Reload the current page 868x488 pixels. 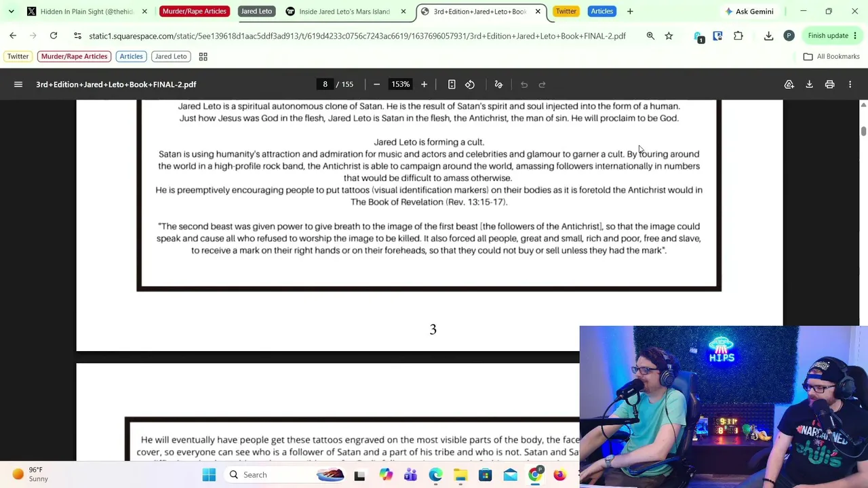[x=54, y=36]
